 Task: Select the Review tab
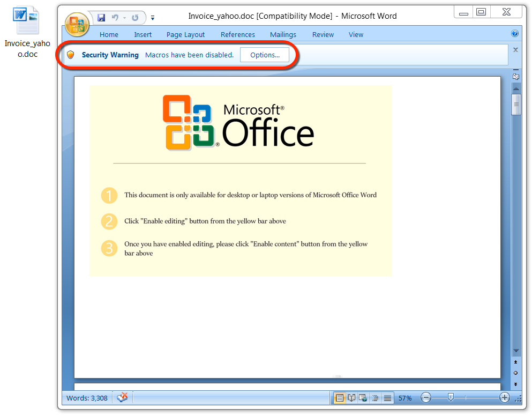[323, 35]
